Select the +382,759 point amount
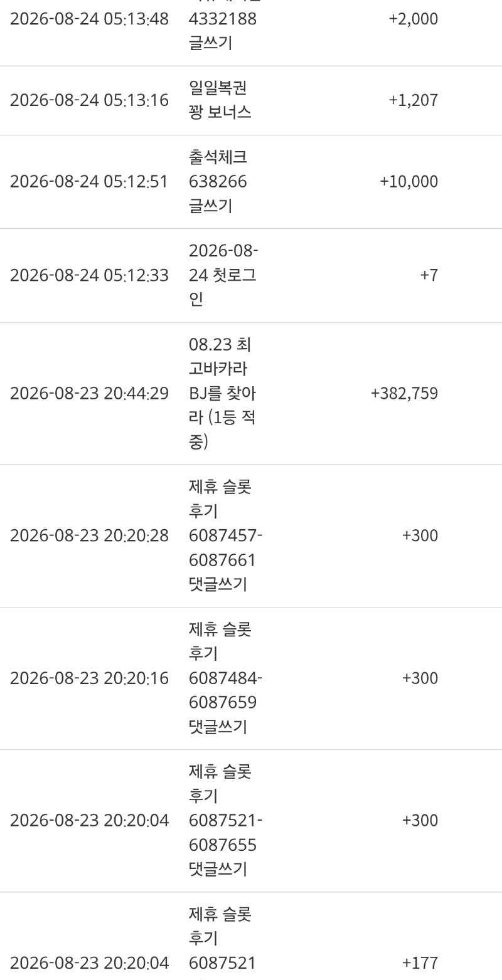502x980 pixels. point(405,394)
